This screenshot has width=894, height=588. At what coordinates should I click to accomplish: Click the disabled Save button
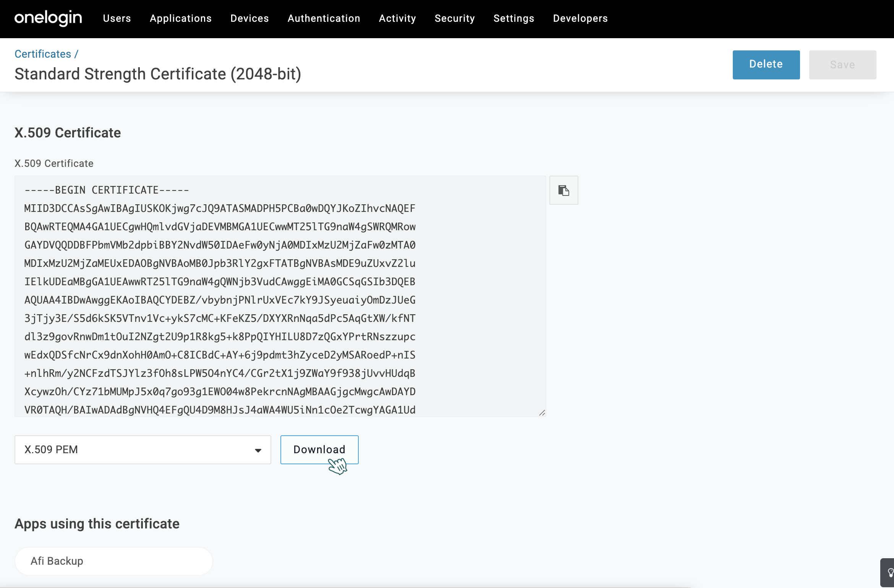(x=842, y=65)
